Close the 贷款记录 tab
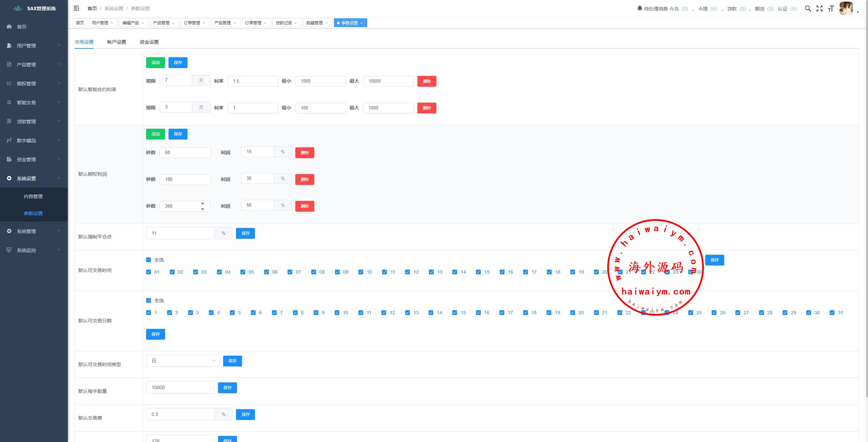This screenshot has width=868, height=442. 296,23
